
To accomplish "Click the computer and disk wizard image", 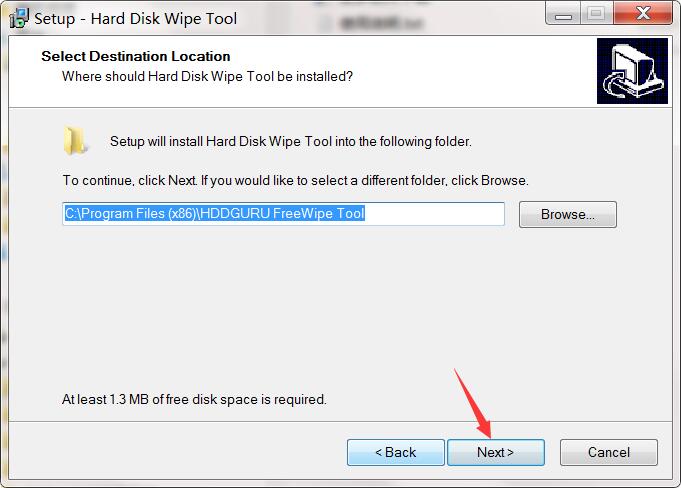I will (x=631, y=71).
